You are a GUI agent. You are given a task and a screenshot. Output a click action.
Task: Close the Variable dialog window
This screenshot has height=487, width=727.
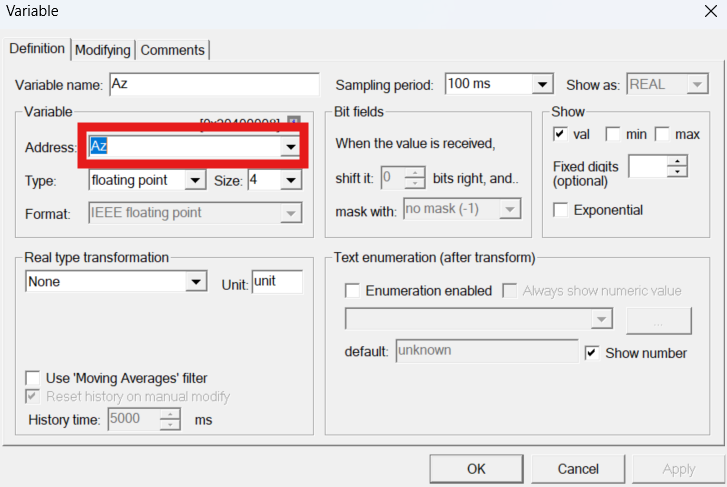click(x=710, y=11)
